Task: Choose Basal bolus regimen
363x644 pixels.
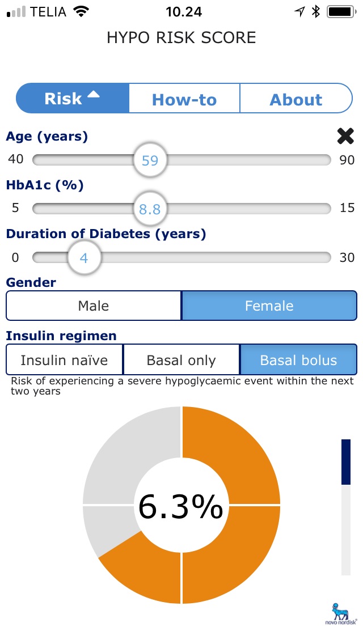Action: point(298,360)
